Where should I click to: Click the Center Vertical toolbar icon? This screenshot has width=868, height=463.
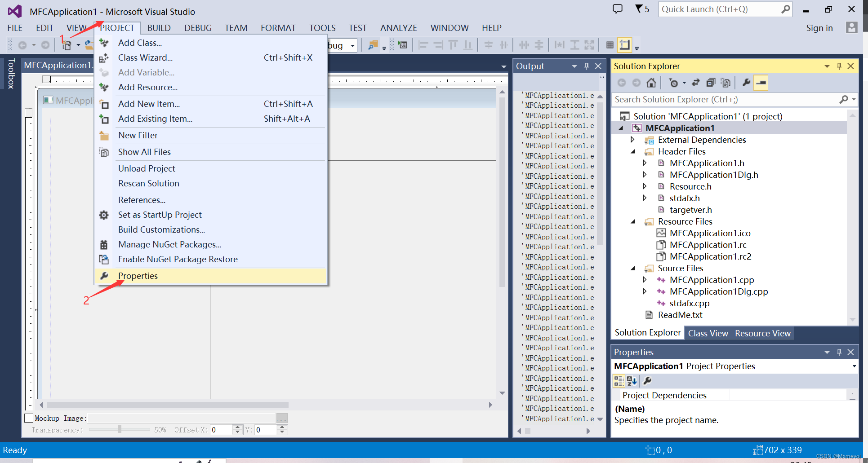(x=489, y=45)
